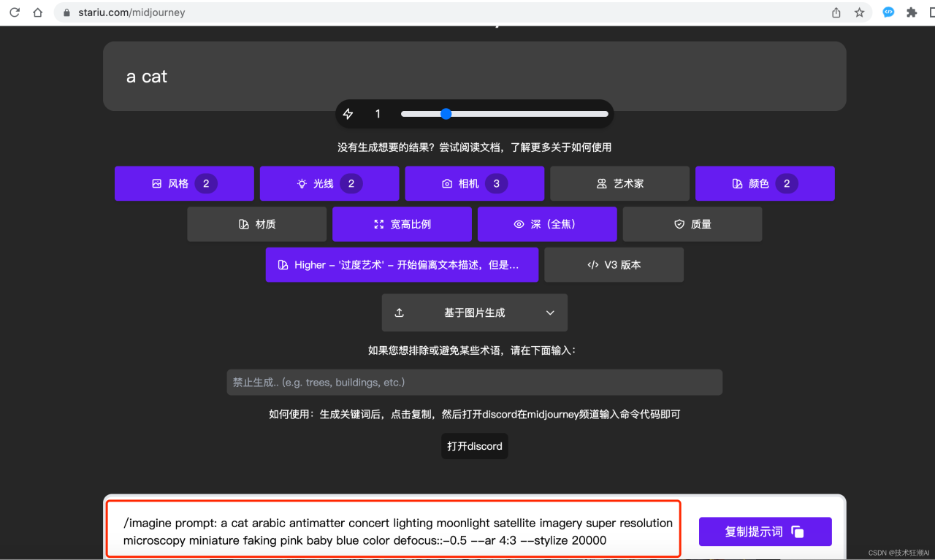Click the 复制提示词 copy prompt button
Screen dimensions: 935x560
[766, 532]
